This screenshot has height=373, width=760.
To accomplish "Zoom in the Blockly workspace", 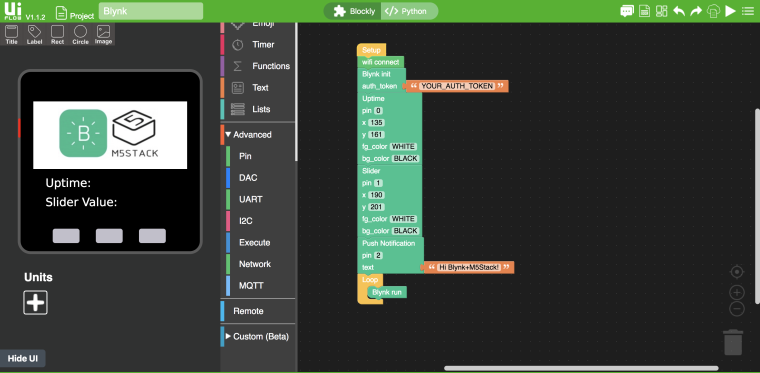I will coord(737,293).
